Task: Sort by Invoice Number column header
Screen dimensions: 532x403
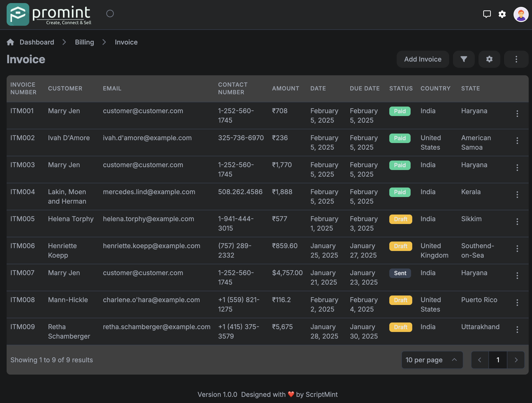Action: [x=23, y=88]
